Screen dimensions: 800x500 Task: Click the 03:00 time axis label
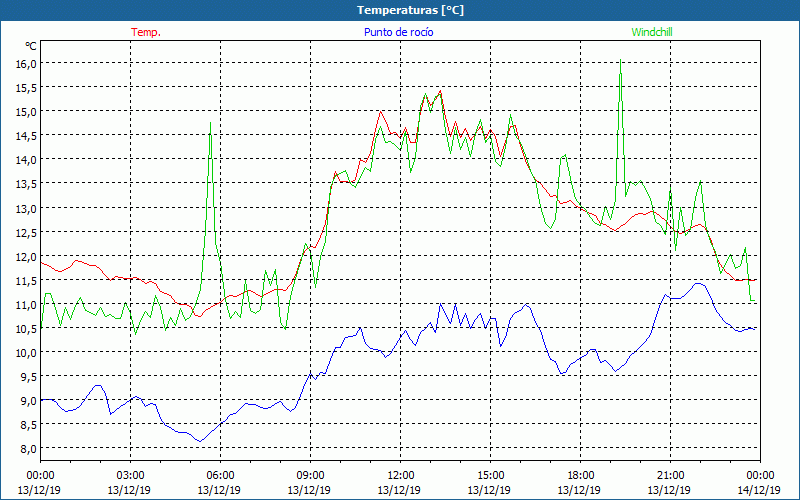point(130,476)
